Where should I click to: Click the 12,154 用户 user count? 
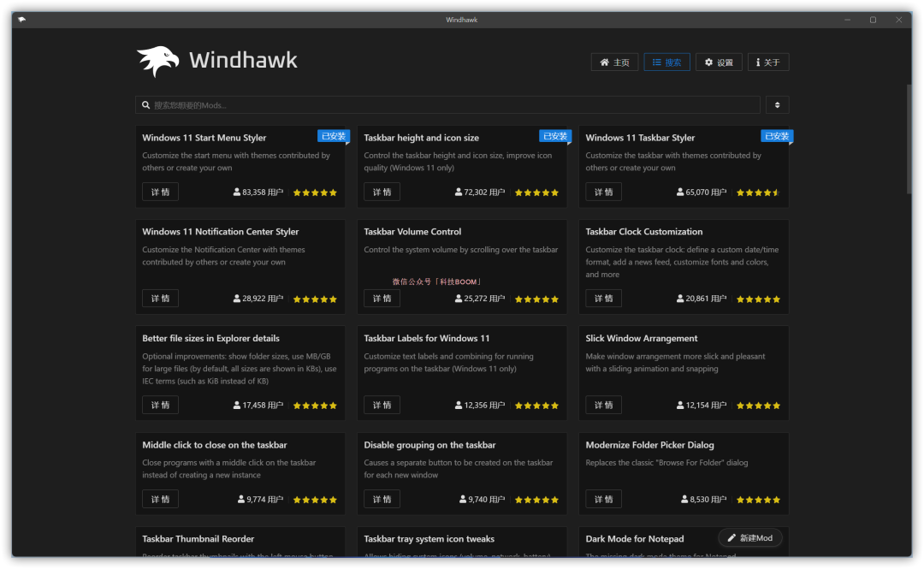702,405
